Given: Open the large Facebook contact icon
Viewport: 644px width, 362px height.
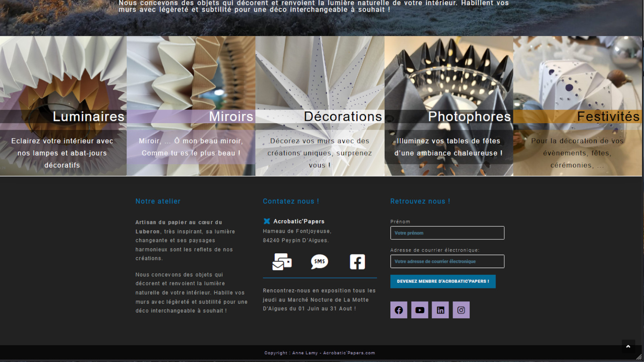Looking at the screenshot, I should pos(357,262).
